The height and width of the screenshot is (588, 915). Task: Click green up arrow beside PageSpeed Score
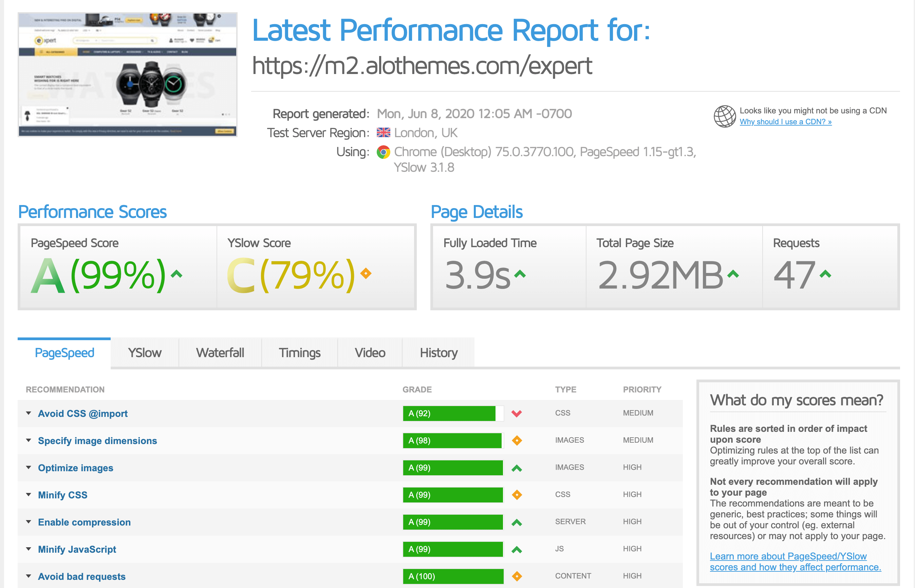click(176, 274)
